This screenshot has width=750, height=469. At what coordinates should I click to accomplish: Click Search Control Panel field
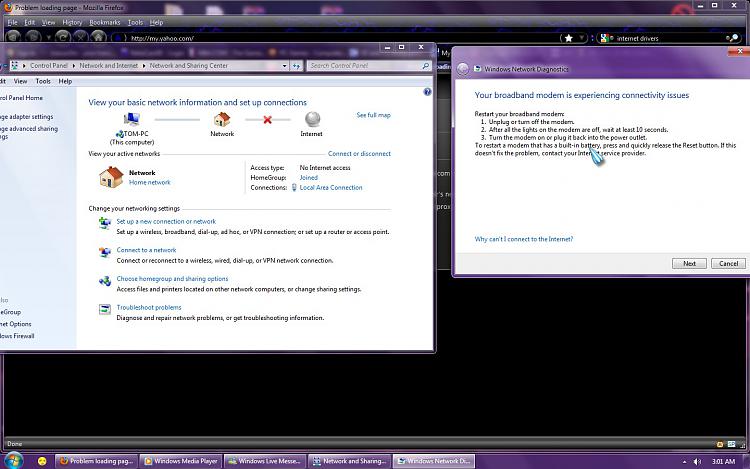pyautogui.click(x=364, y=65)
